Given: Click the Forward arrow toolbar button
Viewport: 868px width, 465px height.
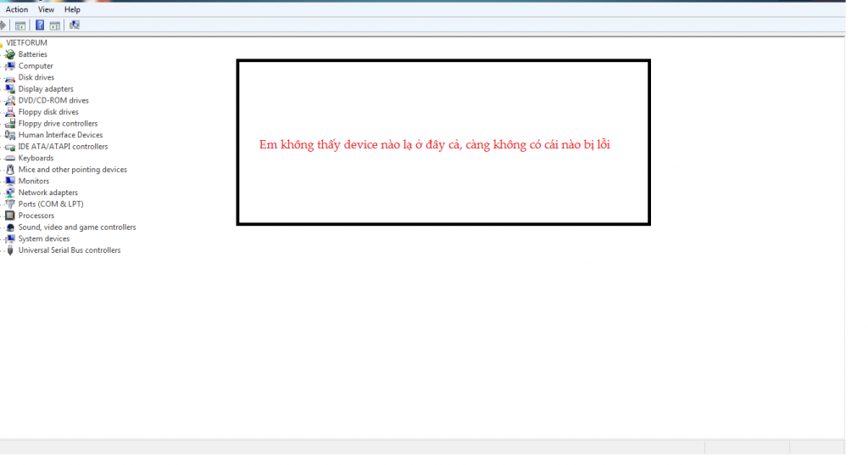Looking at the screenshot, I should tap(3, 25).
